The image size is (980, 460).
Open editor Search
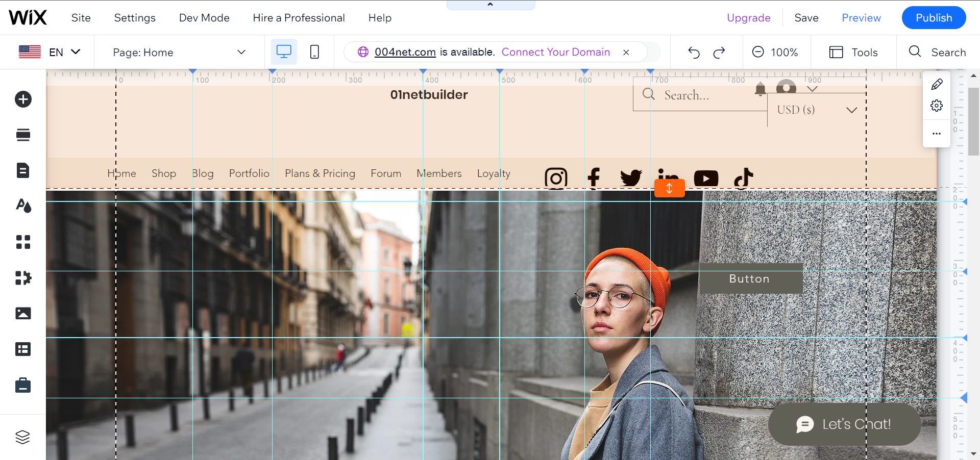[x=937, y=52]
